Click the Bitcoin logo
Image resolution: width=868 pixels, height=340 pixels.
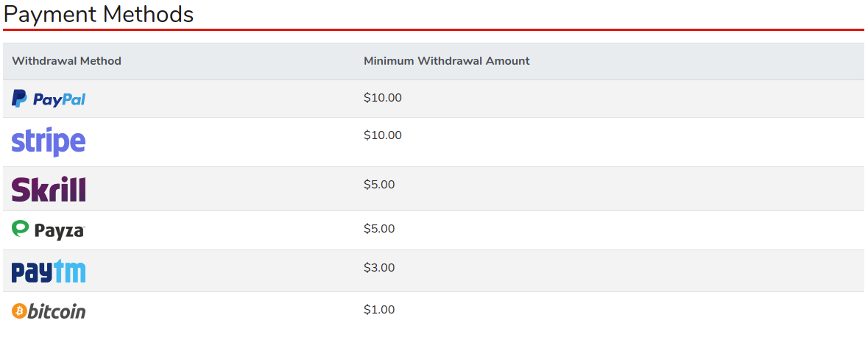(x=49, y=311)
